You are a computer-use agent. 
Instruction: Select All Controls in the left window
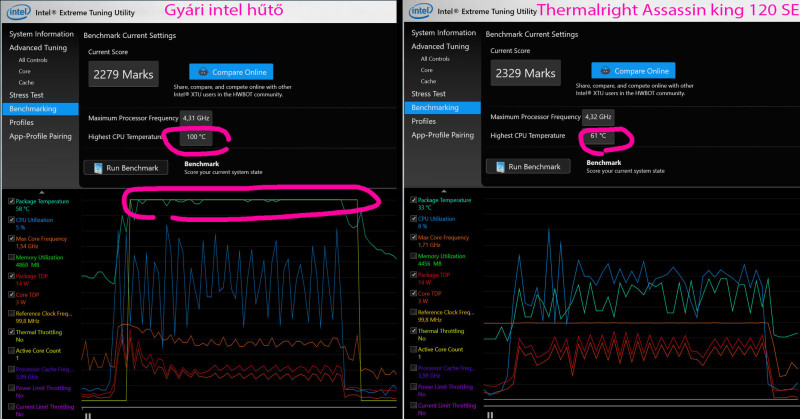pyautogui.click(x=33, y=60)
